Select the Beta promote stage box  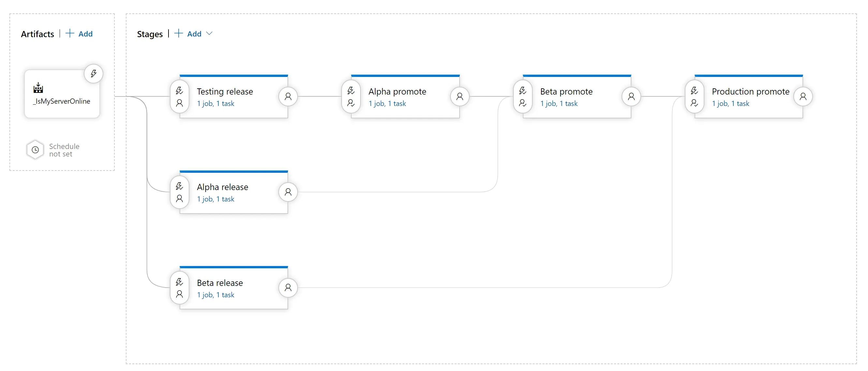pyautogui.click(x=566, y=91)
